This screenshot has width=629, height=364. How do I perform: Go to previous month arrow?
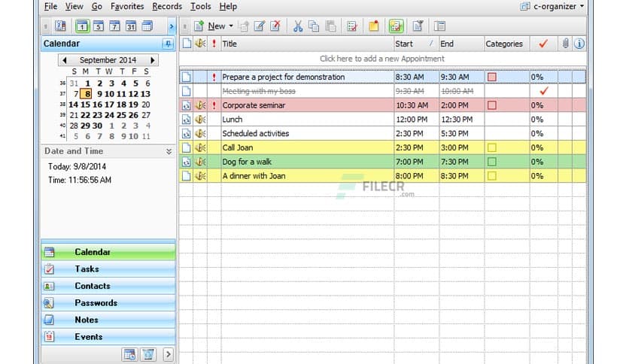coord(64,60)
